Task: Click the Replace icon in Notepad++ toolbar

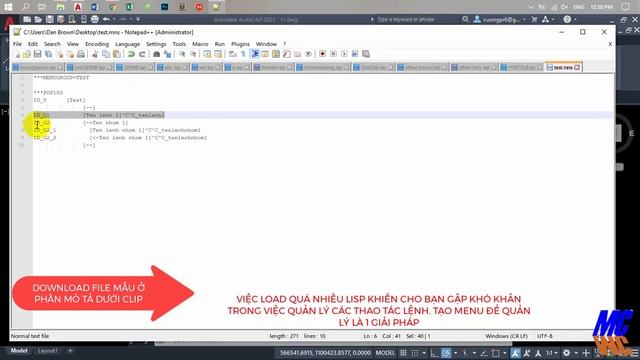Action: 167,54
